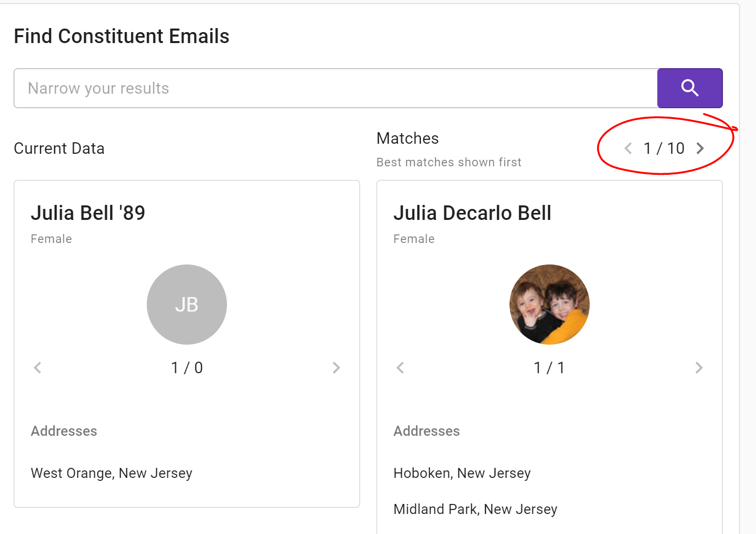Click the Julia Decarlo Bell name heading
The height and width of the screenshot is (534, 756).
472,213
